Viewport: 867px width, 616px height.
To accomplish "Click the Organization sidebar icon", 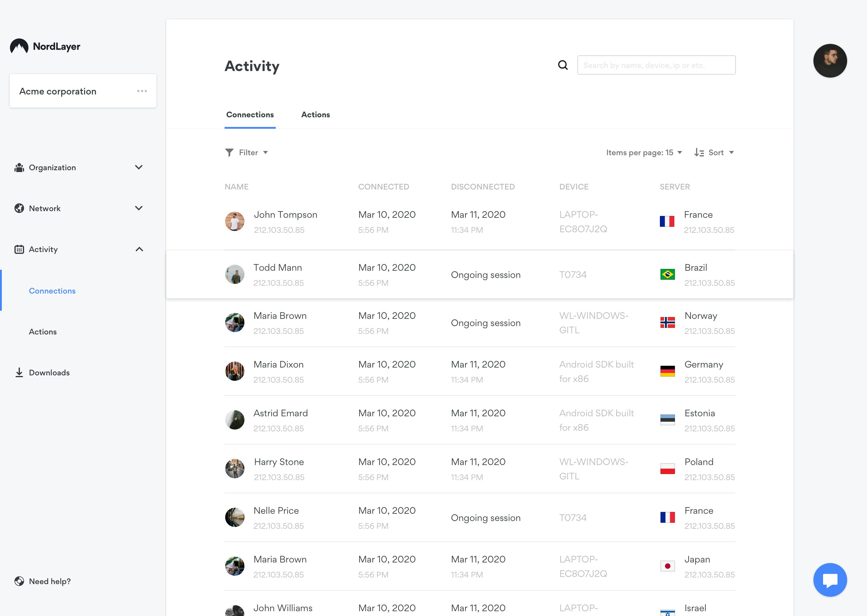I will pos(19,167).
